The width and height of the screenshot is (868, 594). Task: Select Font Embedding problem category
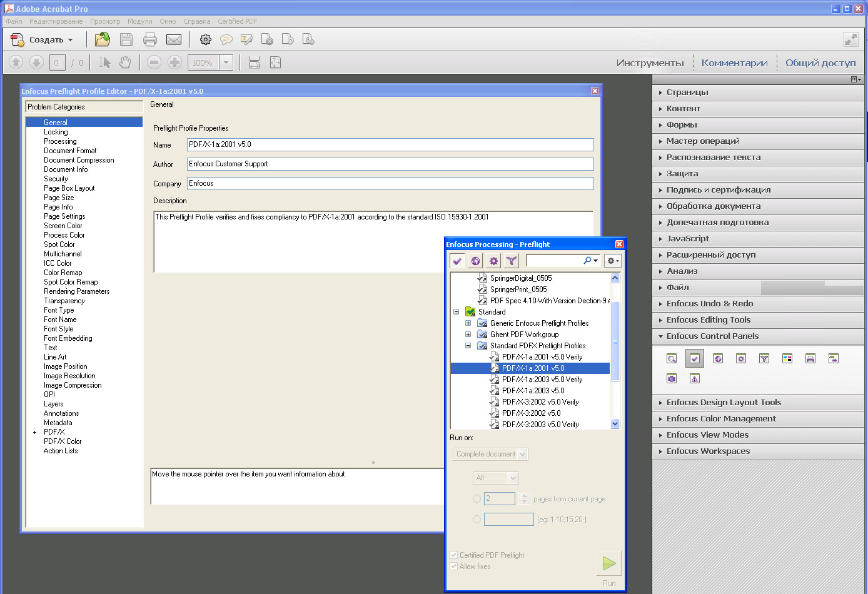click(68, 338)
